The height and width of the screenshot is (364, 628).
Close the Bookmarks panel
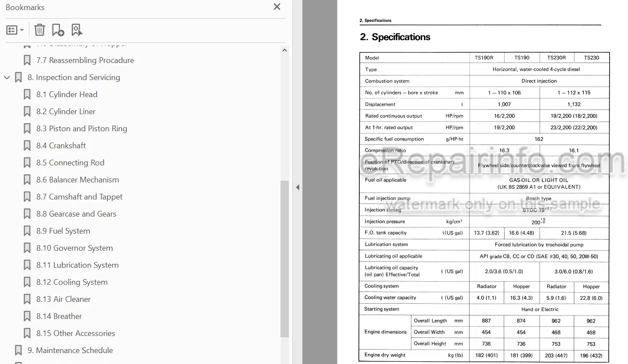click(277, 7)
